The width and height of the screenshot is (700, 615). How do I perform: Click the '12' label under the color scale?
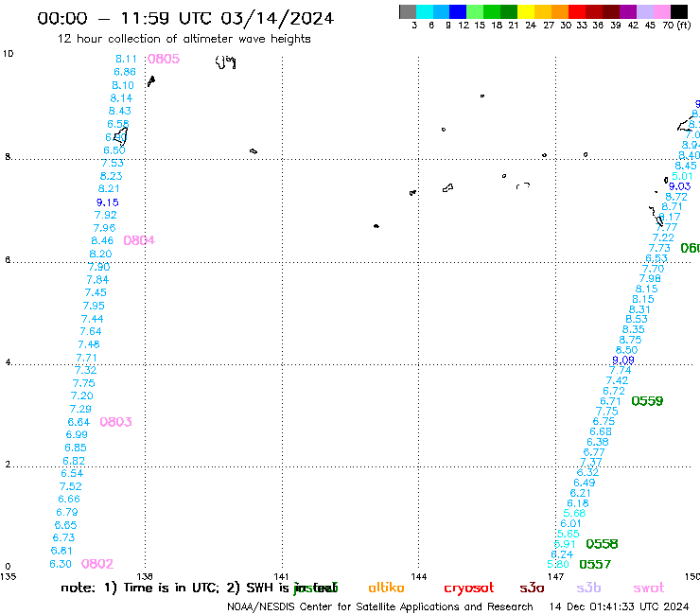click(464, 25)
